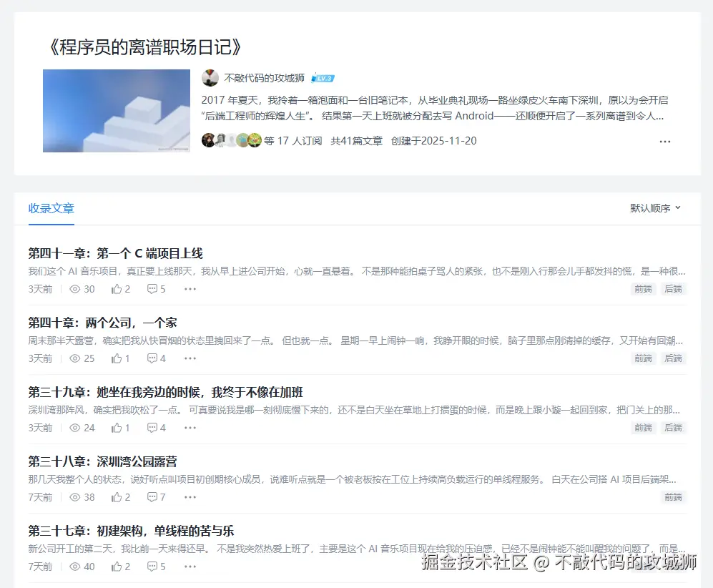Click the LV.3 level badge
Screen dimensions: 713x588
(x=323, y=76)
